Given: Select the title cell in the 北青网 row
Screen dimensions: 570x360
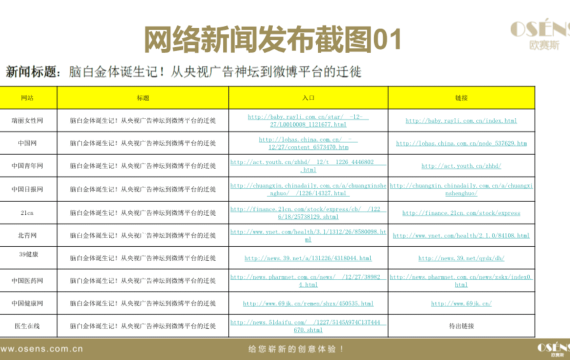Looking at the screenshot, I should coord(143,235).
